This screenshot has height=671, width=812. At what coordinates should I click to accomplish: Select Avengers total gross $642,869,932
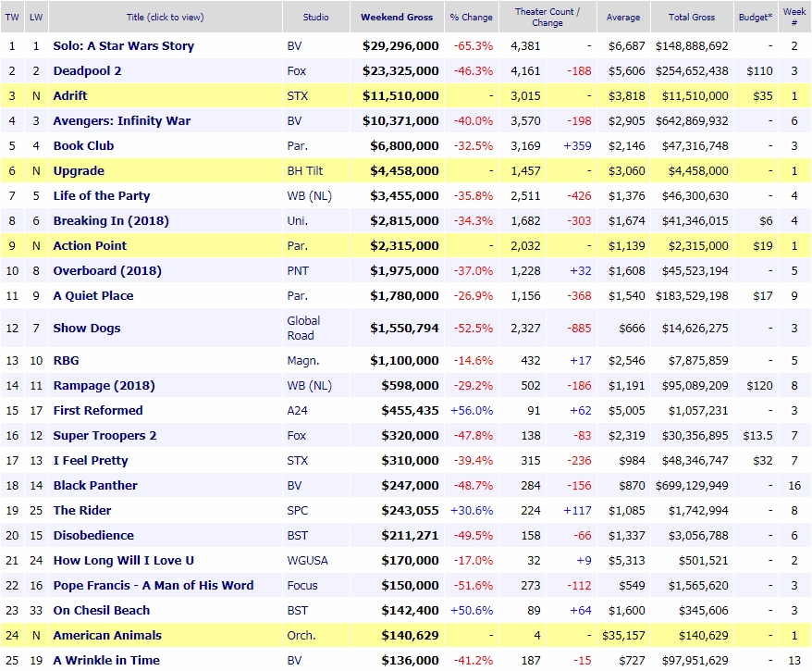(x=692, y=120)
